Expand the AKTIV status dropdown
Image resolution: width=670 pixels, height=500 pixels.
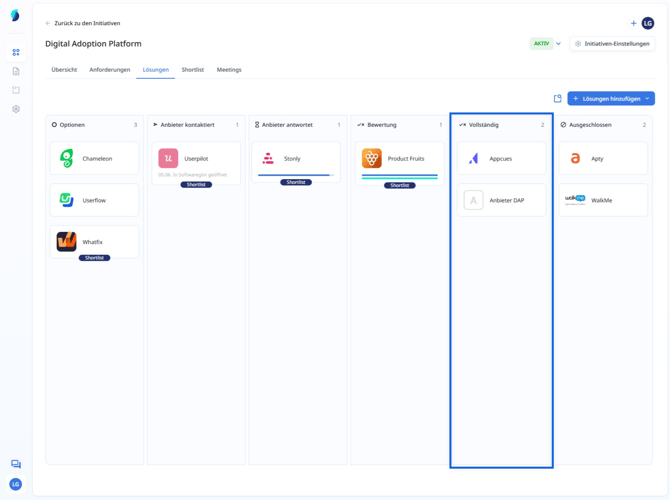(558, 44)
